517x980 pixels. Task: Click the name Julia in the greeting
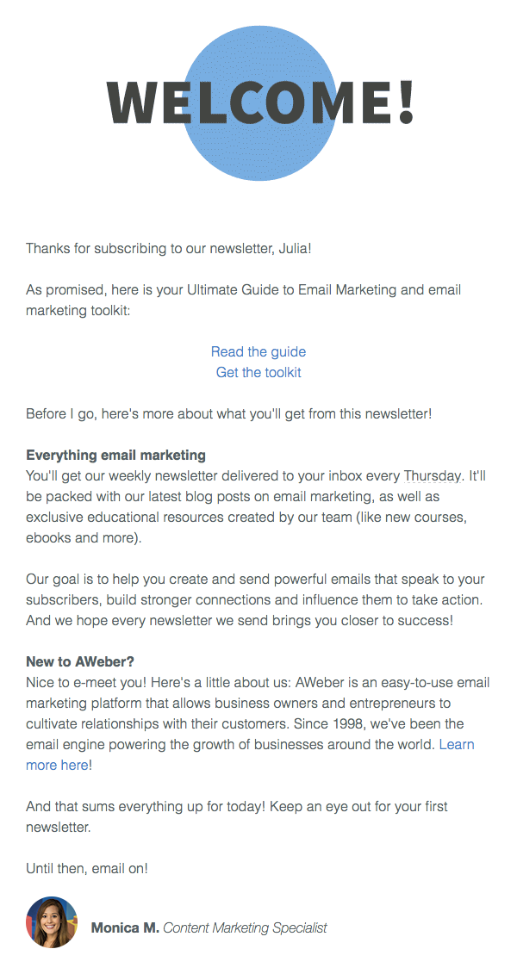tap(294, 248)
